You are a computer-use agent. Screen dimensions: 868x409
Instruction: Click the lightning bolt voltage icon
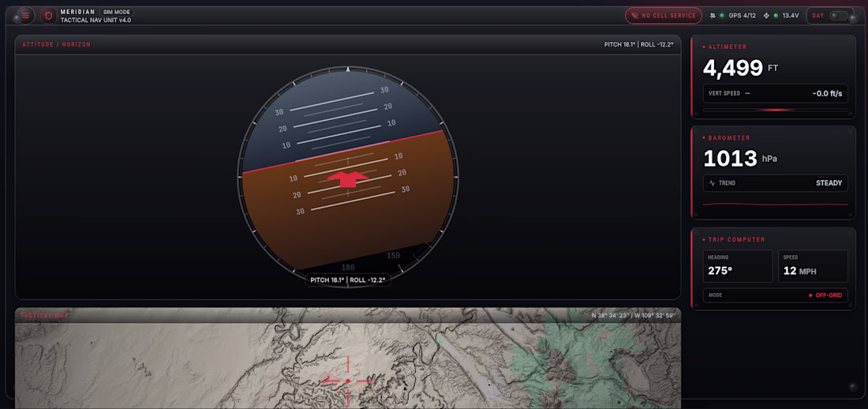coord(766,16)
